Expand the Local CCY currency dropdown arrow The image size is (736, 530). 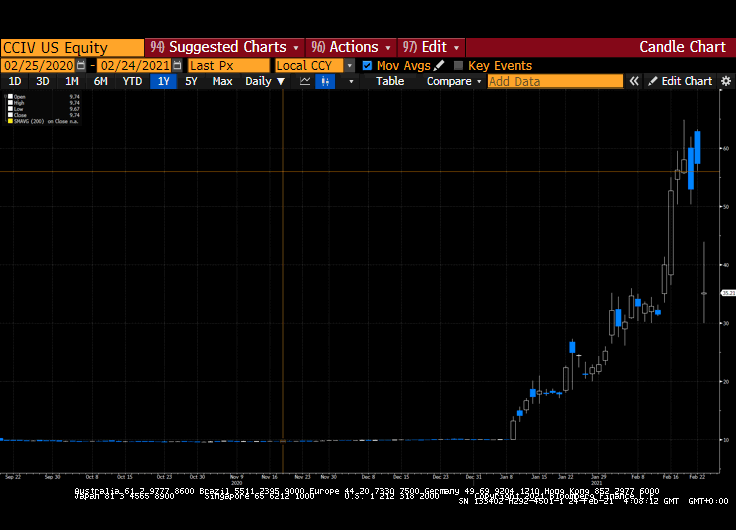349,66
